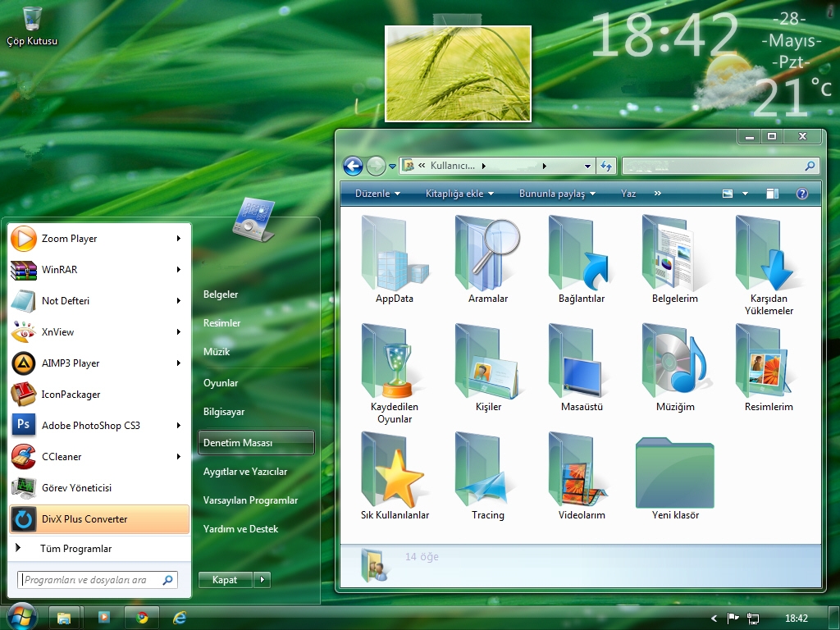Click the Windows Start orb
Screen dimensions: 840x630
[21, 617]
